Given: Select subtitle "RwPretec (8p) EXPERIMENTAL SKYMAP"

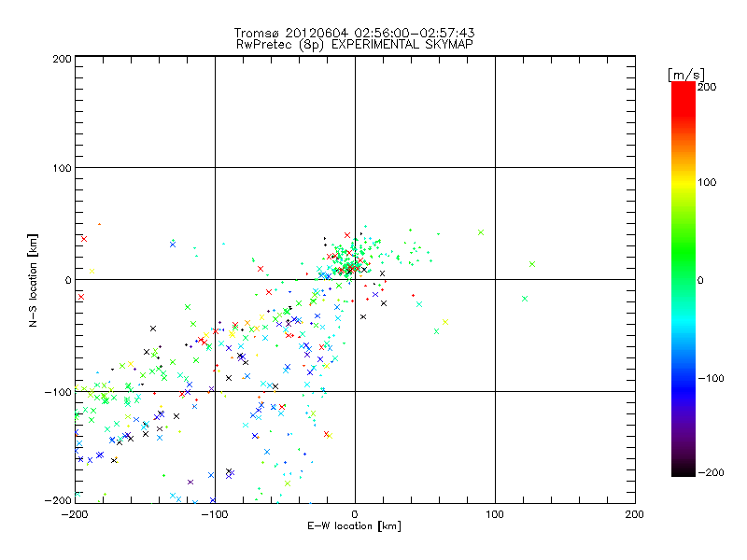Looking at the screenshot, I should (355, 45).
